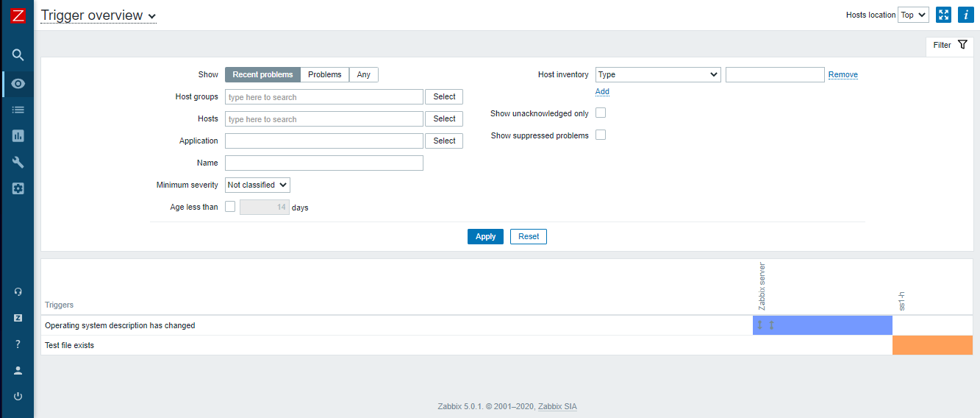Viewport: 980px width, 418px height.
Task: Focus the Application input field
Action: coord(324,141)
